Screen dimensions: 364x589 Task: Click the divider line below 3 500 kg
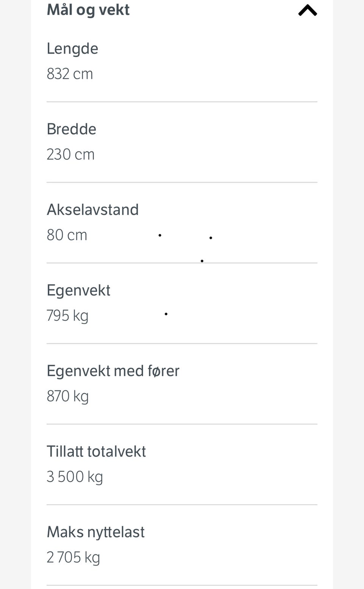point(182,505)
